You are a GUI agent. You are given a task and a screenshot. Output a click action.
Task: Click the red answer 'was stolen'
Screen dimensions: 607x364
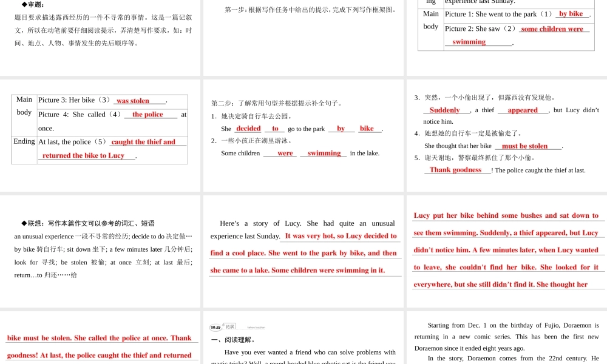(133, 101)
